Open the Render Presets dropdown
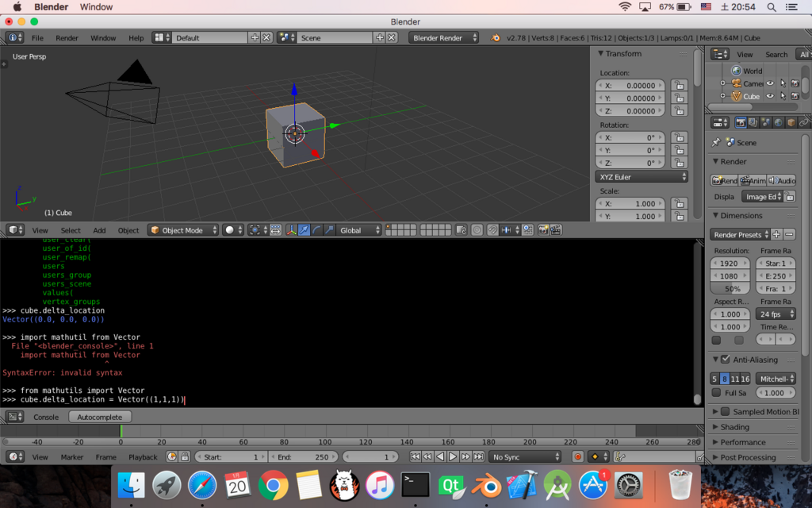 pyautogui.click(x=740, y=234)
